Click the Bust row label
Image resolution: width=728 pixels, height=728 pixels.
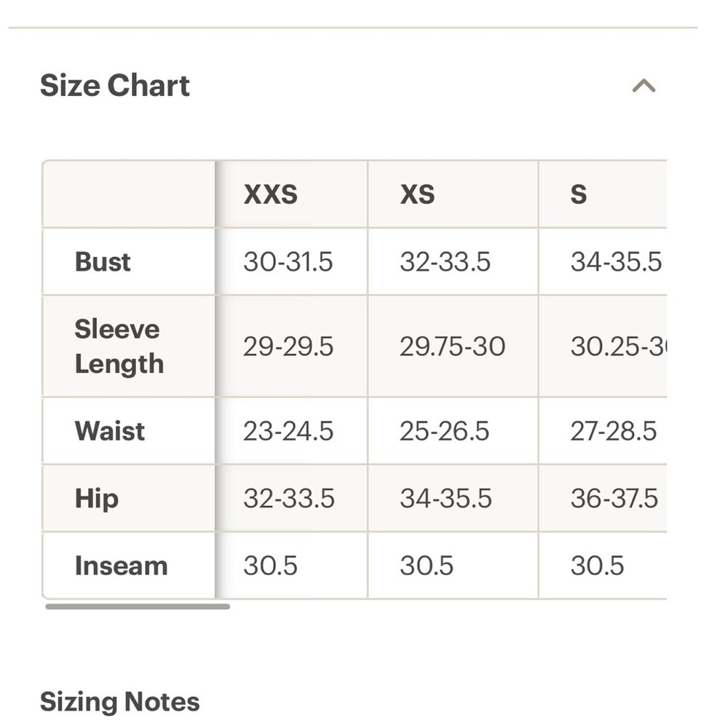[103, 261]
